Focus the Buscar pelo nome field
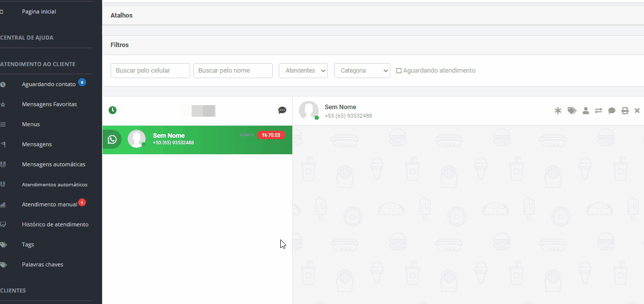644x304 pixels. pos(233,71)
